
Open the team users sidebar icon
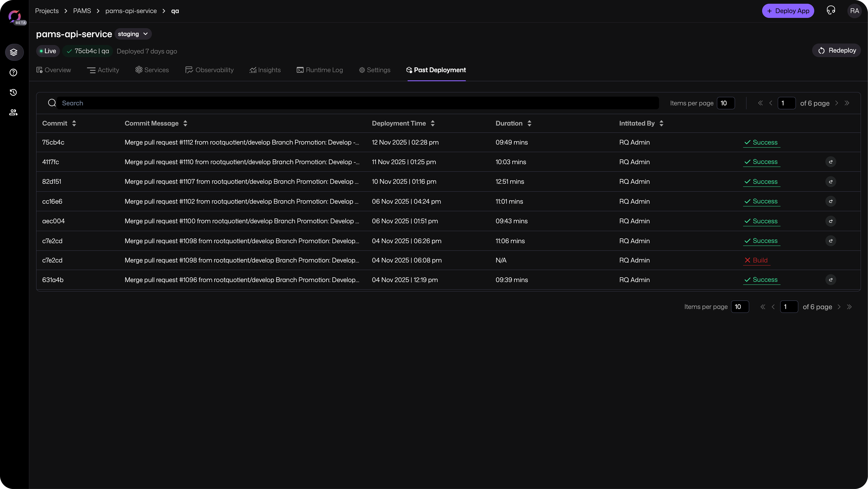coord(13,112)
